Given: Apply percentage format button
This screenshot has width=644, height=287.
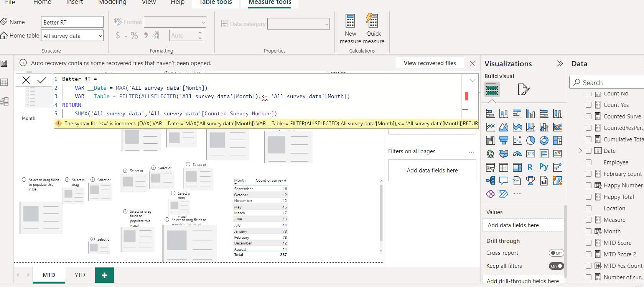Looking at the screenshot, I should [134, 36].
